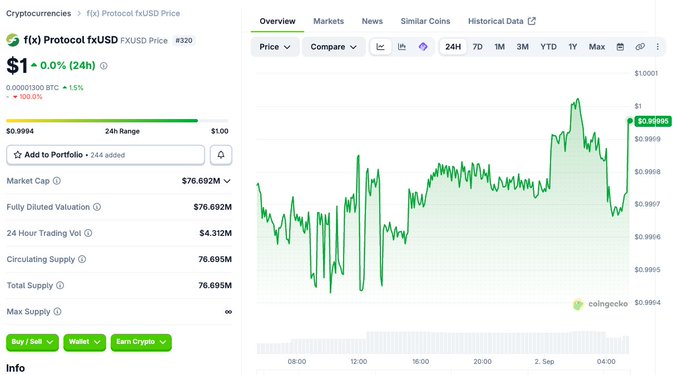Open the calendar date range picker
Image resolution: width=679 pixels, height=375 pixels.
point(620,47)
